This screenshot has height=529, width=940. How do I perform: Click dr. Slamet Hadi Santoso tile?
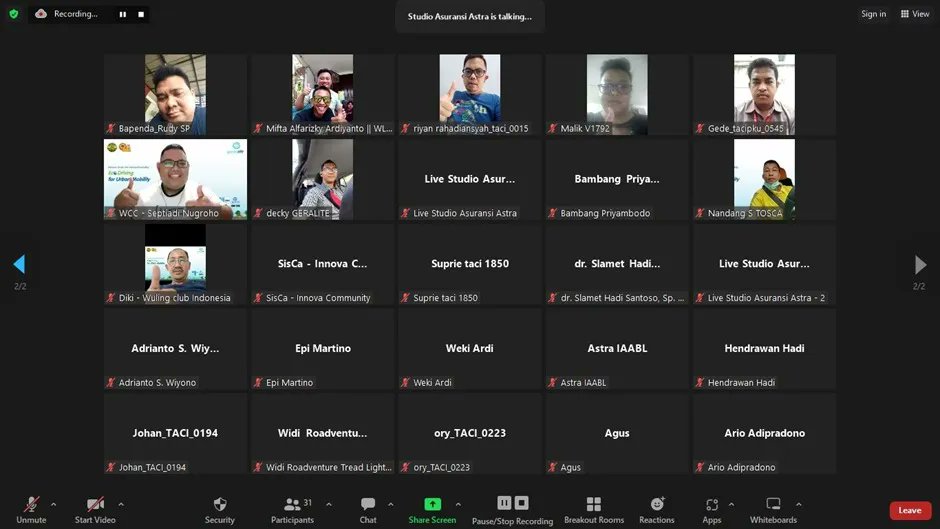pos(617,264)
